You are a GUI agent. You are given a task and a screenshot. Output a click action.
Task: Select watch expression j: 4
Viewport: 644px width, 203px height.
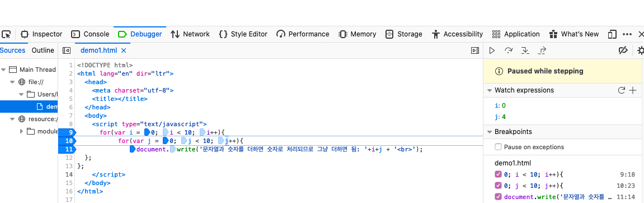point(500,117)
